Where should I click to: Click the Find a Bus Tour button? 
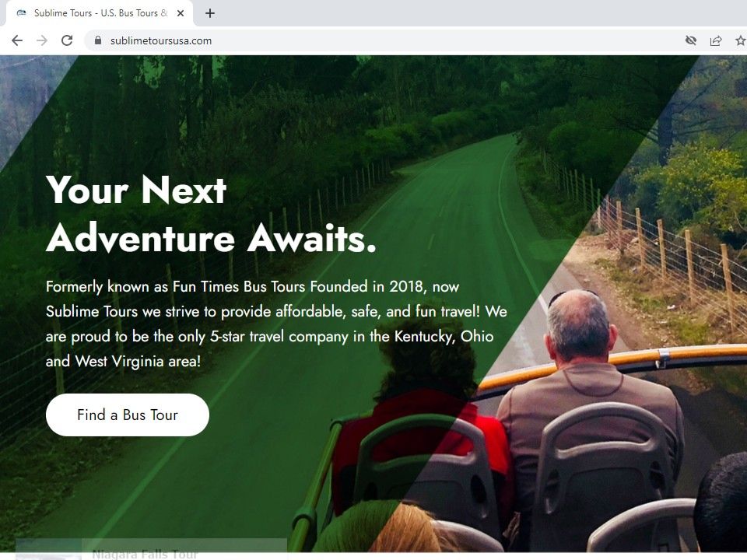pos(127,415)
